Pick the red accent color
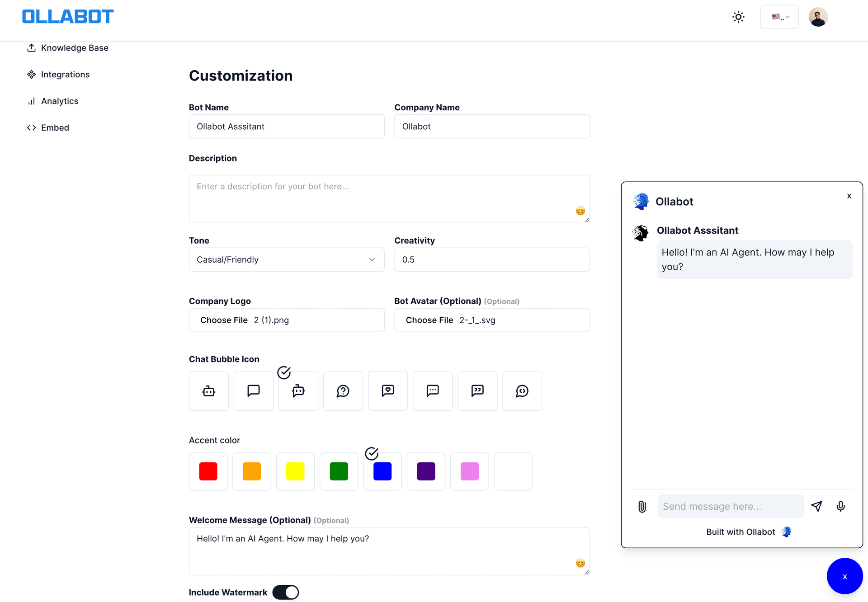This screenshot has height=602, width=868. [208, 471]
